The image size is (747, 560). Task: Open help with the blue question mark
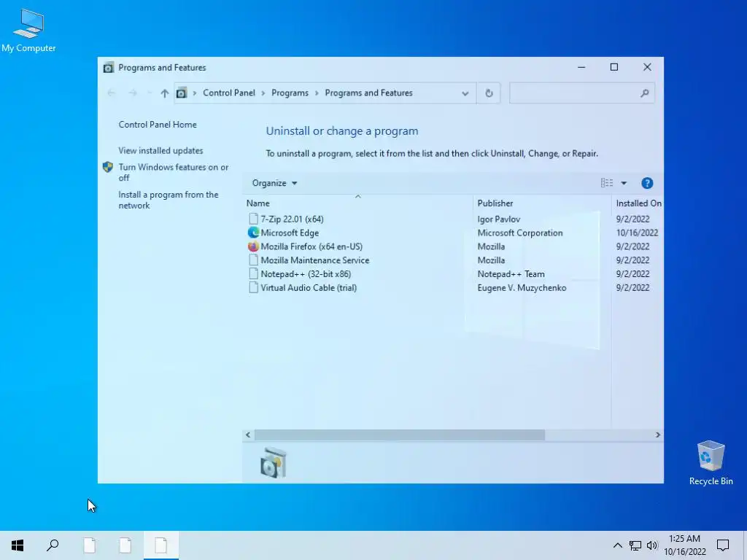pos(647,183)
